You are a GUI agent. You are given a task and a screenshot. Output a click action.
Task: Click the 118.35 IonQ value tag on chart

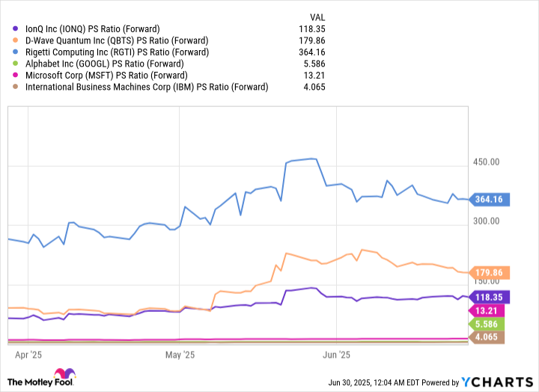click(x=490, y=297)
